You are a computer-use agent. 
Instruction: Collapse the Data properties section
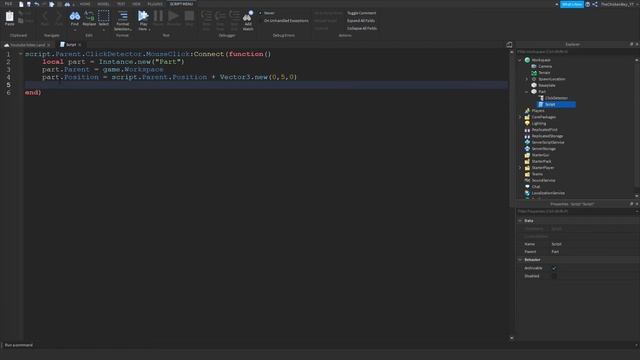pyautogui.click(x=520, y=220)
